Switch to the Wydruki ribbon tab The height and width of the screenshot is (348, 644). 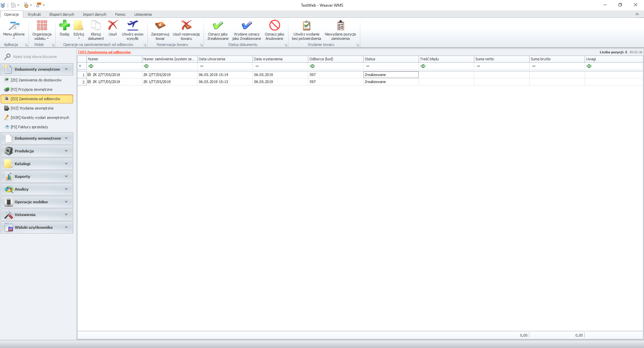point(34,14)
